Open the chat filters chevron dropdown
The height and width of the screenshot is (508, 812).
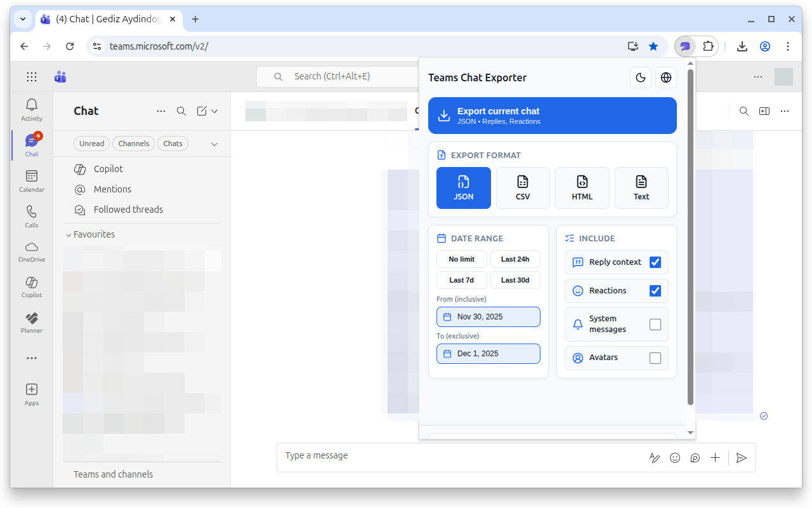click(x=214, y=144)
